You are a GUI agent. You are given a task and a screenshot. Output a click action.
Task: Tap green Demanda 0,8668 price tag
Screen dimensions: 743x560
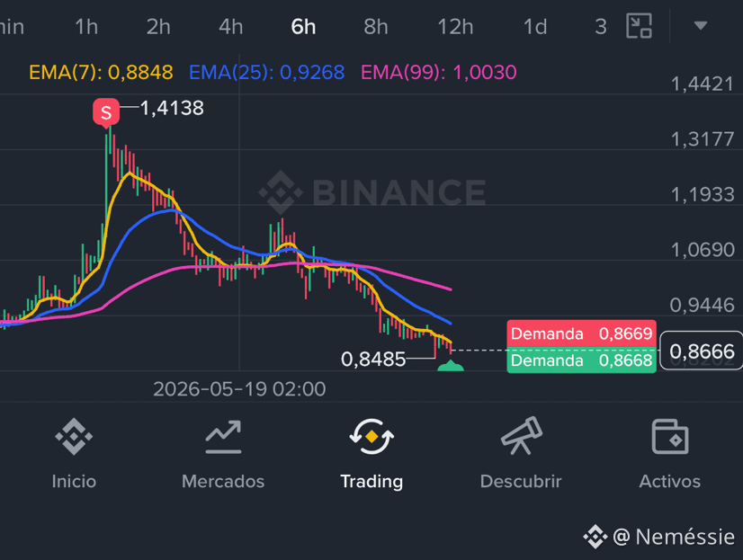point(581,360)
